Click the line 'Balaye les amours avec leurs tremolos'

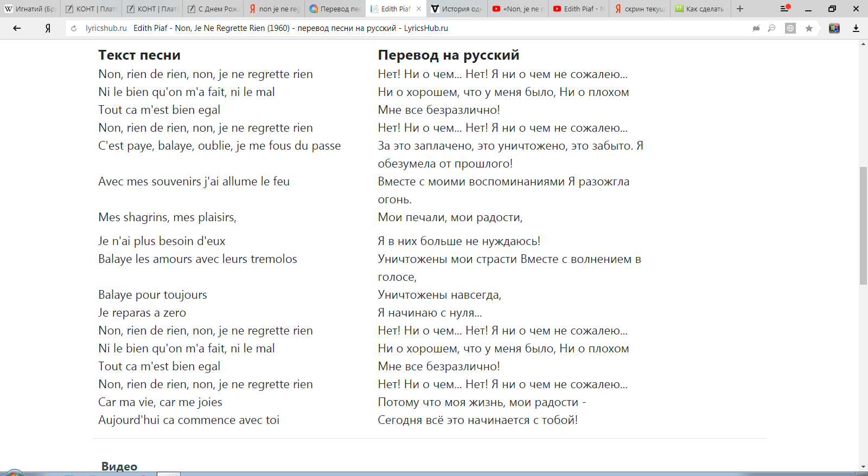click(x=197, y=259)
